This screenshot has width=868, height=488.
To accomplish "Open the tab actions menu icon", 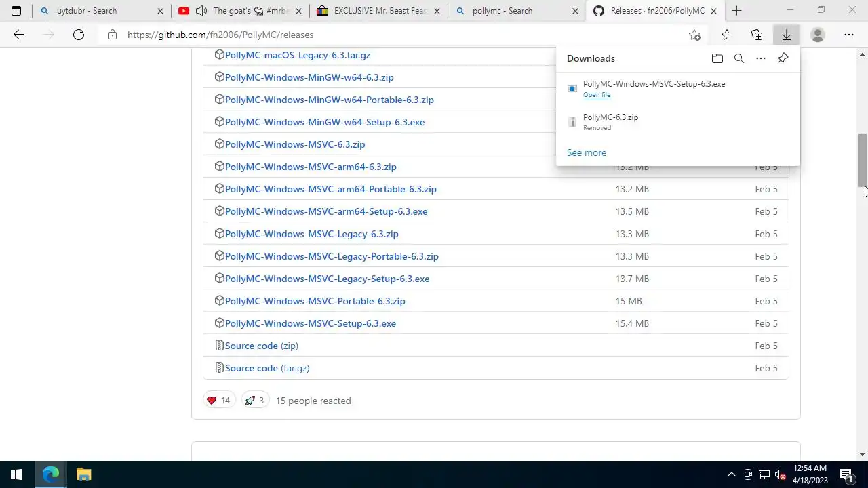I will [x=16, y=11].
